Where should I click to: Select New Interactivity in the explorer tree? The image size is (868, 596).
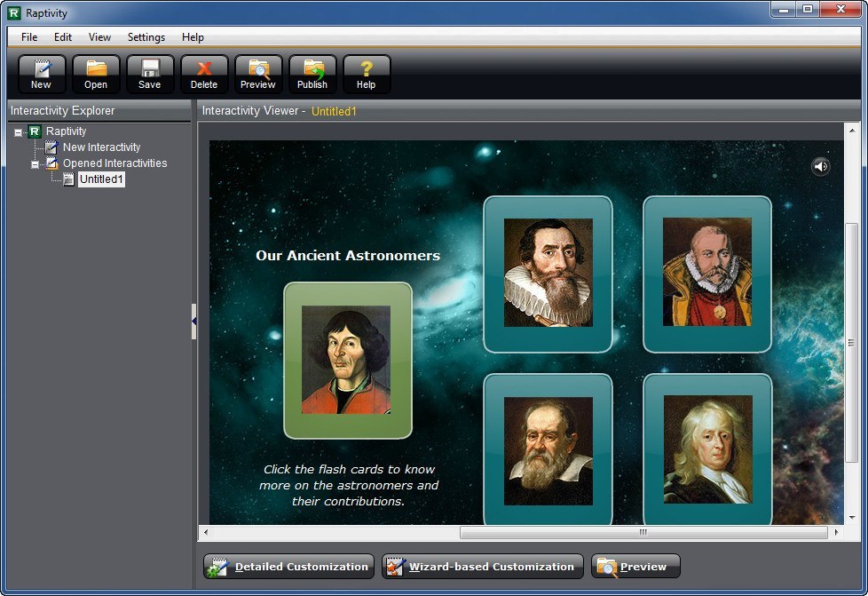(101, 147)
